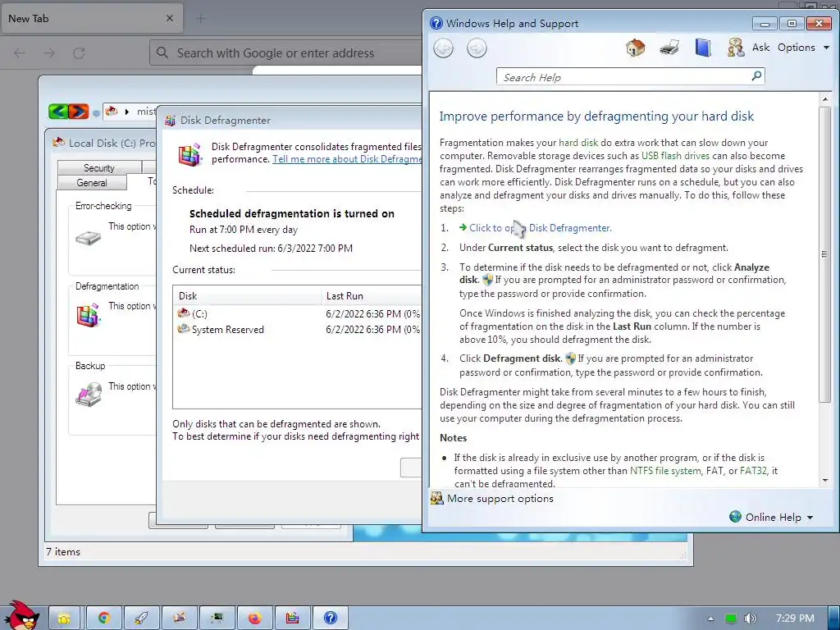Click the Backup disc icon
840x630 pixels.
click(x=89, y=395)
